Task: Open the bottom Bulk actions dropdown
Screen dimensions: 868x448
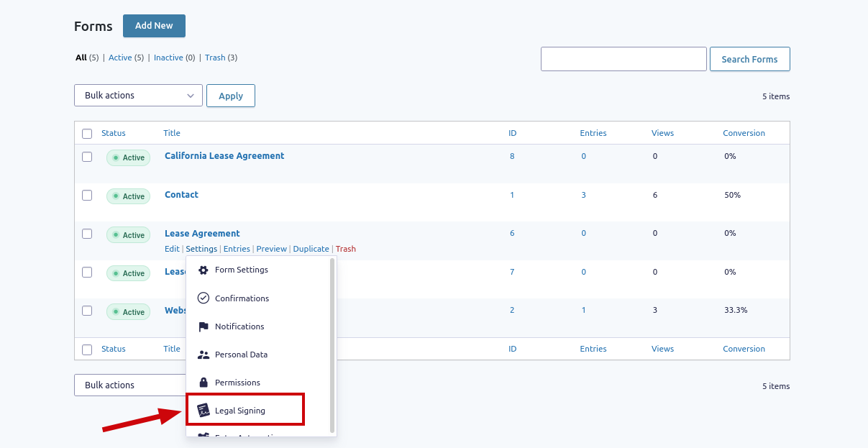Action: (129, 385)
